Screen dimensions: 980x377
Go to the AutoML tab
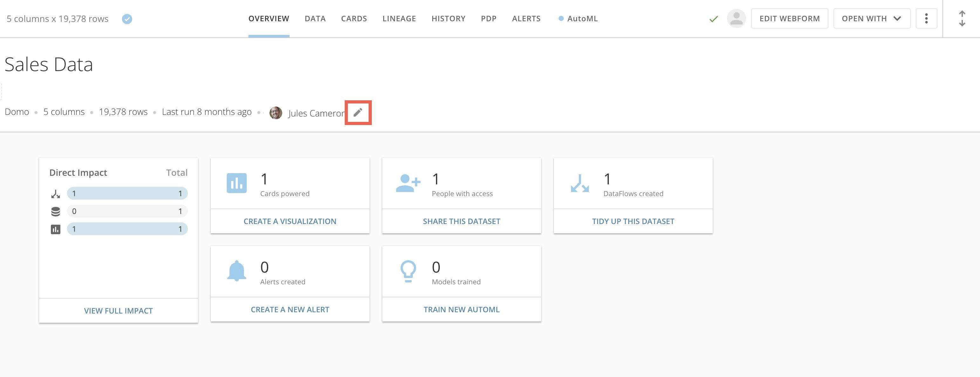(x=582, y=19)
